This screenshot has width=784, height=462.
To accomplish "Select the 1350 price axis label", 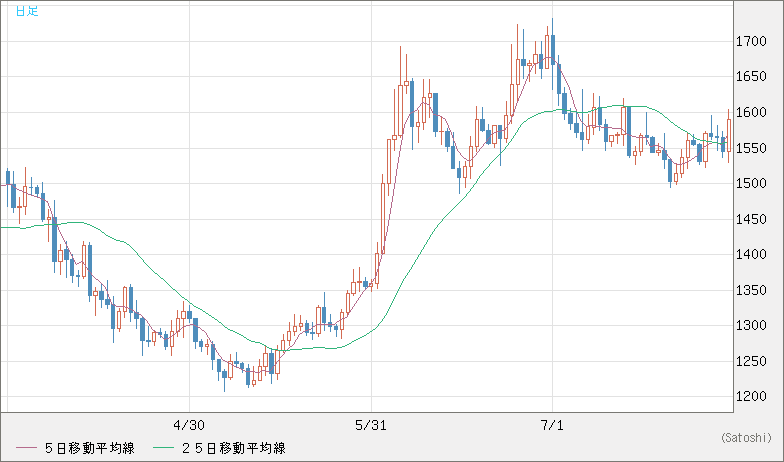I will point(751,290).
